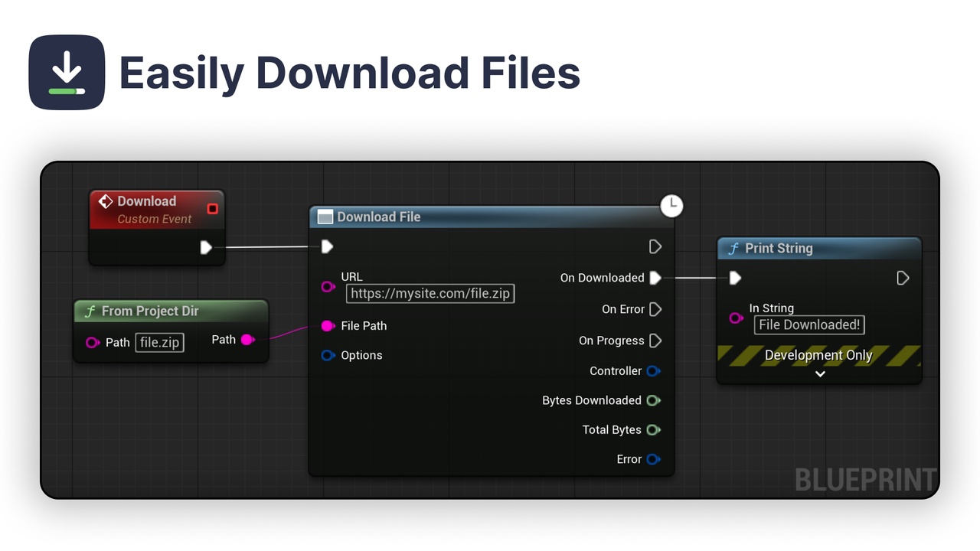Click the download app logo icon
Image resolution: width=980 pixels, height=551 pixels.
[x=67, y=73]
